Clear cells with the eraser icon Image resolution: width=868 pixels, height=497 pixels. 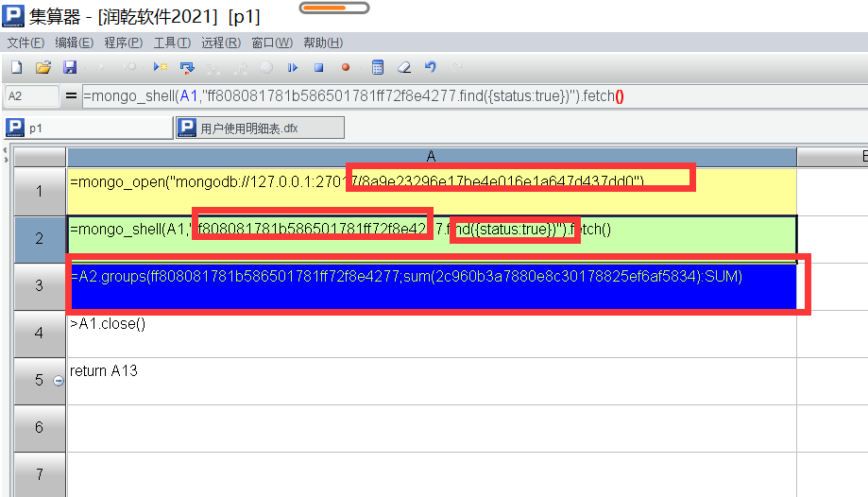404,68
